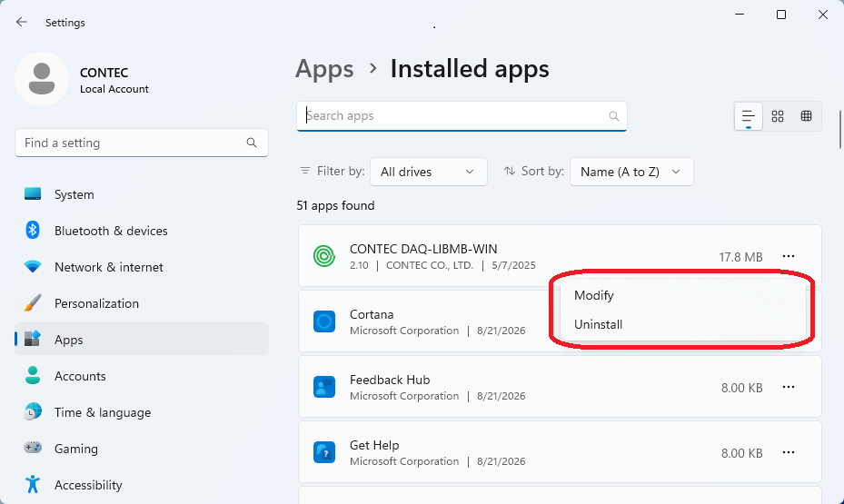Open Accounts settings

(142, 376)
